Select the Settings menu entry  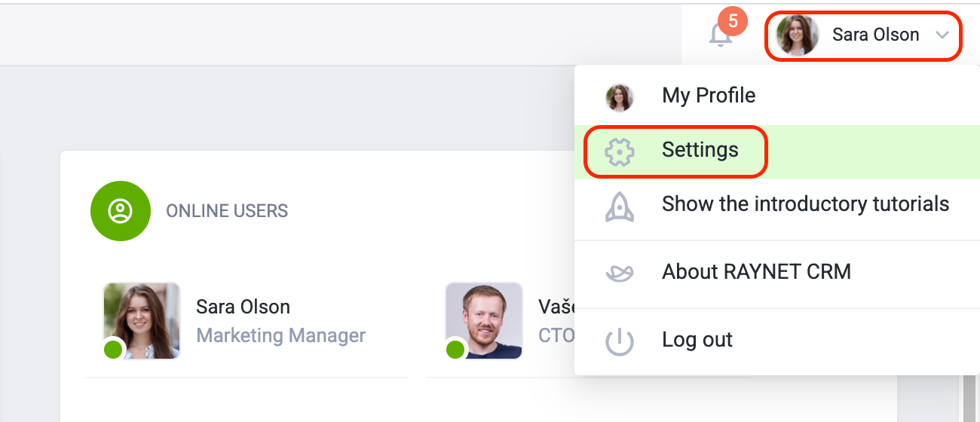tap(777, 151)
